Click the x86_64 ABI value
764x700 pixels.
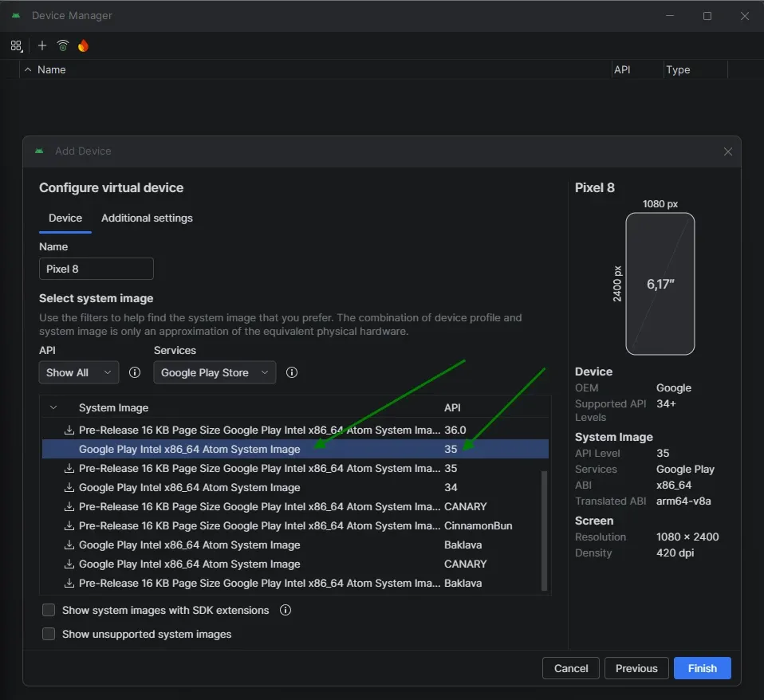[673, 485]
